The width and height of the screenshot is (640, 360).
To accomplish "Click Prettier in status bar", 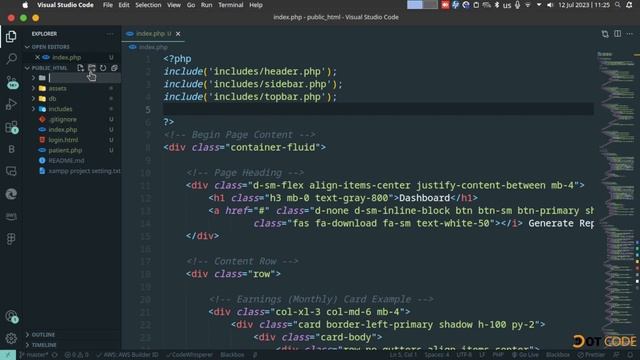I will pyautogui.click(x=591, y=355).
